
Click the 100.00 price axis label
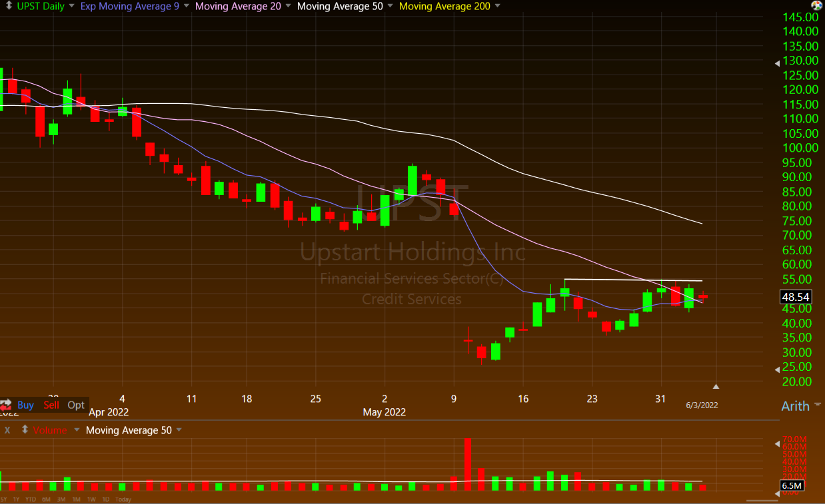click(x=800, y=148)
